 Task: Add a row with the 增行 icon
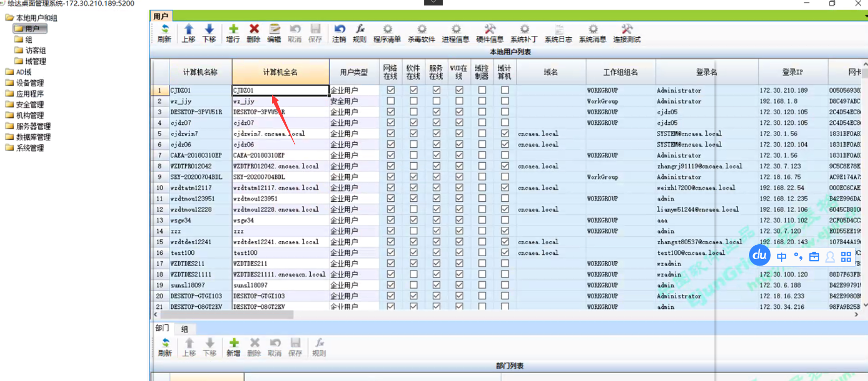coord(233,33)
